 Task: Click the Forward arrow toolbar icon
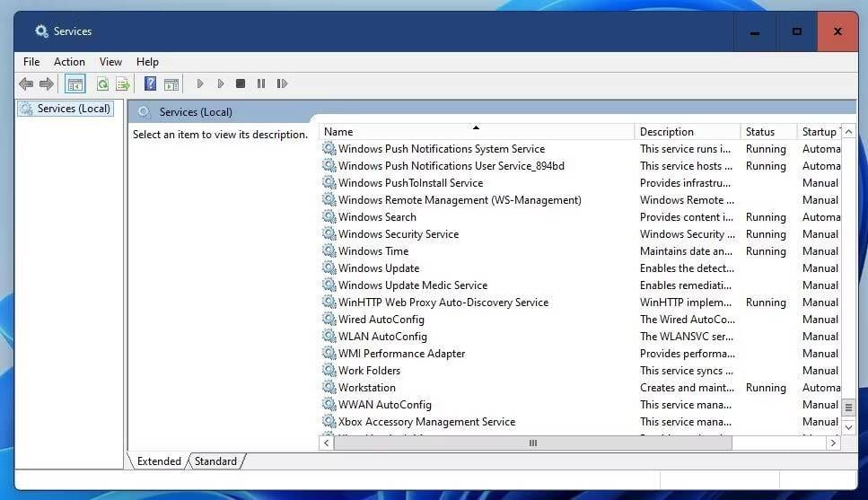tap(47, 83)
